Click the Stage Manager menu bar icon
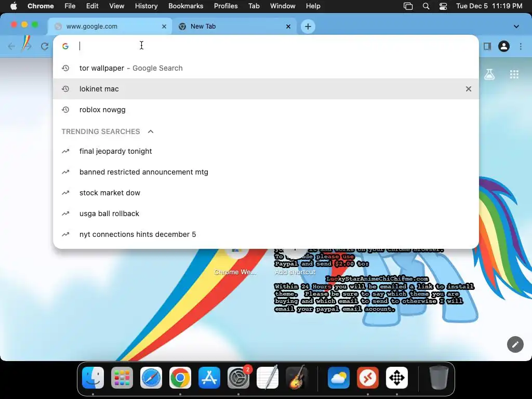 pos(408,6)
